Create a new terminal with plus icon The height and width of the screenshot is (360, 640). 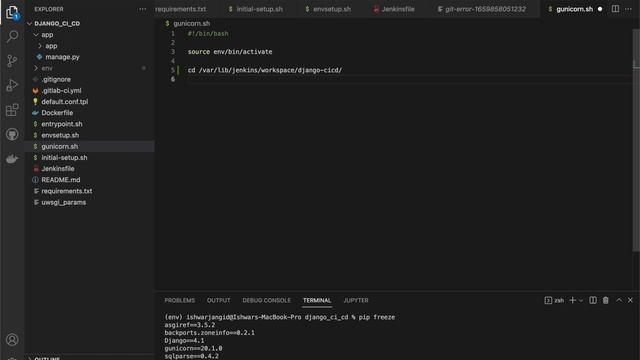[572, 300]
